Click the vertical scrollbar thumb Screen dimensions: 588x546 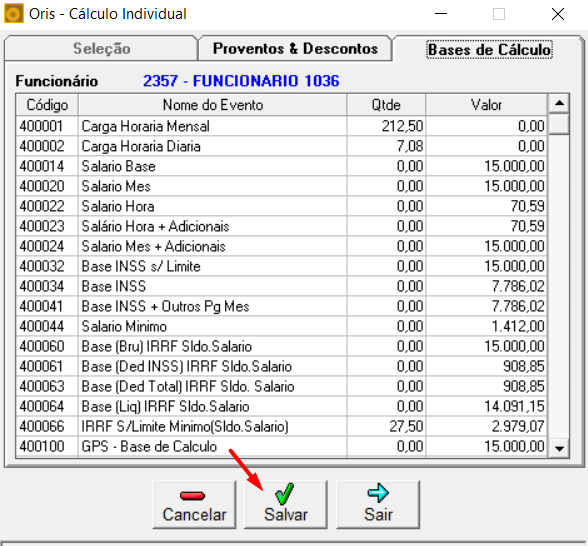[559, 123]
